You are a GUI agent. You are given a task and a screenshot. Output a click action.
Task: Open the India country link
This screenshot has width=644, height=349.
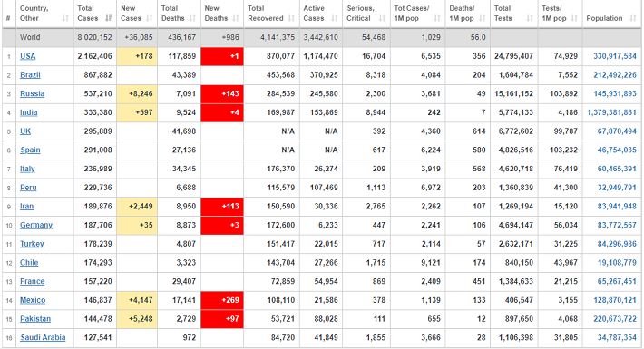29,112
